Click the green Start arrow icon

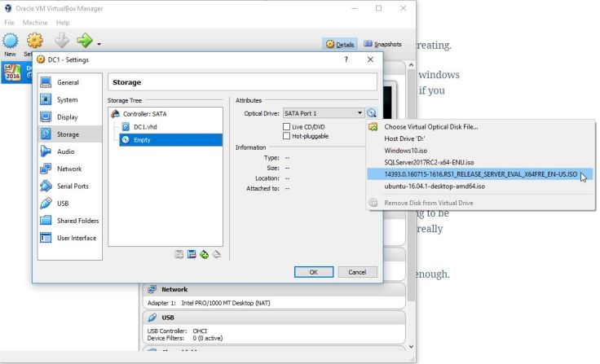click(85, 40)
